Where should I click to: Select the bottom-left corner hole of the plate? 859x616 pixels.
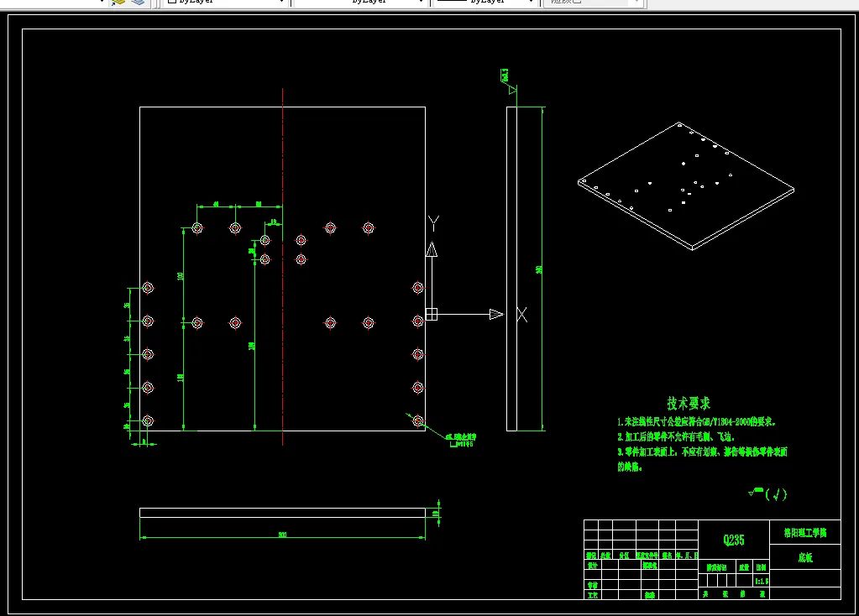pyautogui.click(x=148, y=420)
